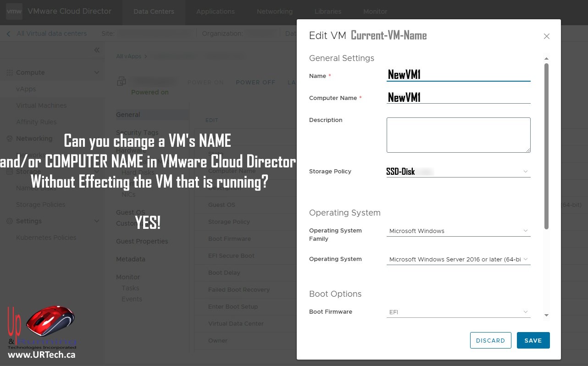Click the SAVE button
588x366 pixels.
(x=533, y=340)
